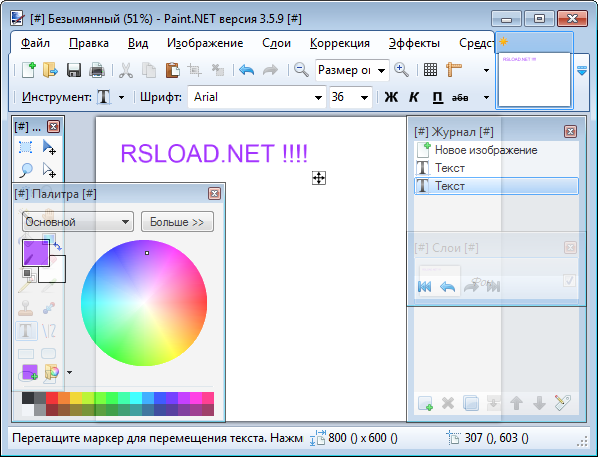Image resolution: width=598 pixels, height=457 pixels.
Task: Open the image list arrow beside the thumbnail
Action: 582,70
